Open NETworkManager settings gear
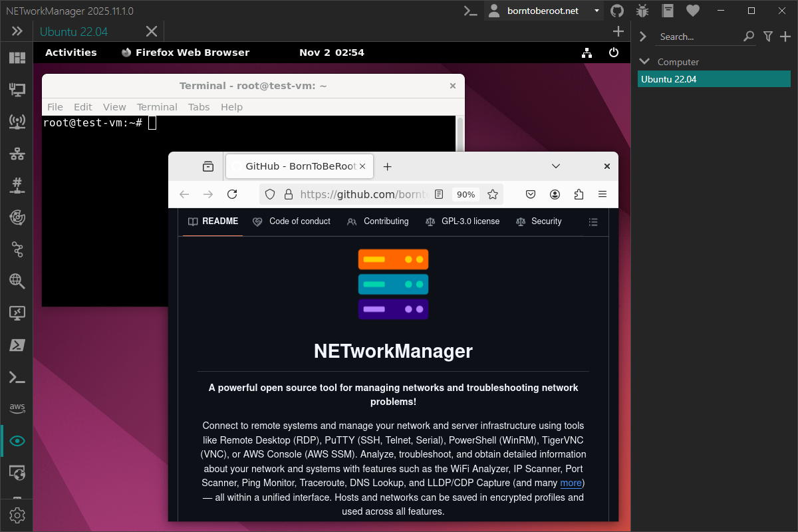 pos(17,515)
